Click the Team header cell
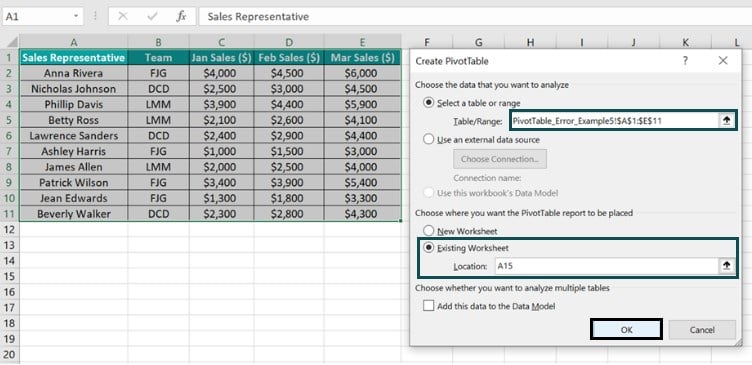Image resolution: width=752 pixels, height=365 pixels. 158,58
